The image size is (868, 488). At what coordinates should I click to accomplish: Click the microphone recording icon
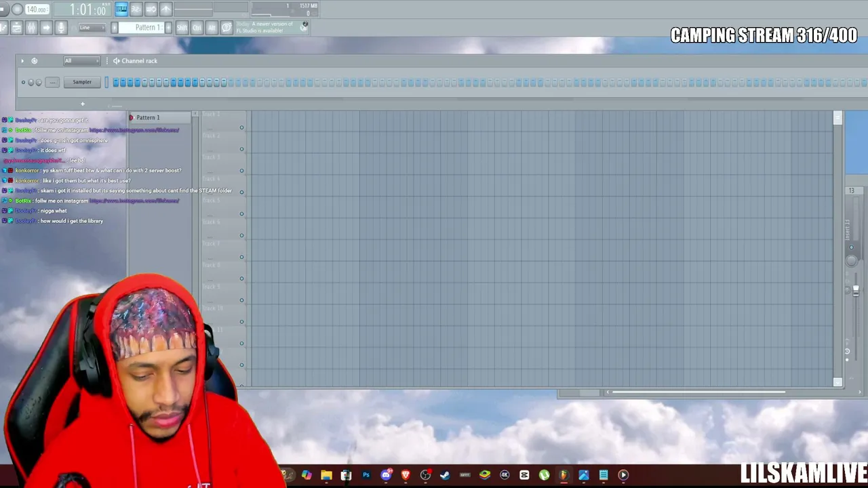click(61, 28)
